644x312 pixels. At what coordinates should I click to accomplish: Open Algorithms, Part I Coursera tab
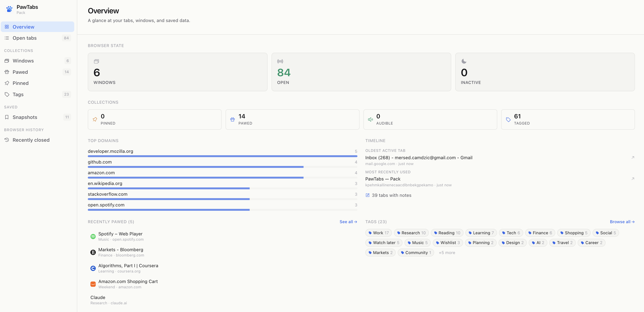tap(223, 268)
